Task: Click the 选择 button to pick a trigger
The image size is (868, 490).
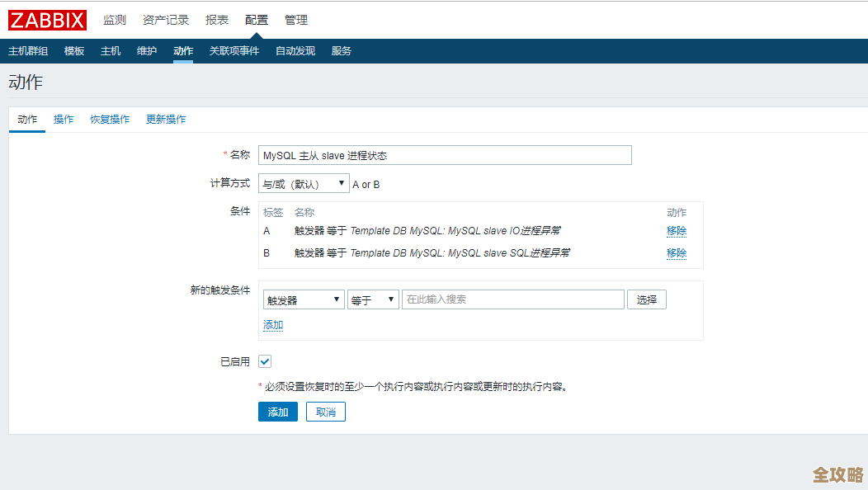Action: pyautogui.click(x=646, y=299)
